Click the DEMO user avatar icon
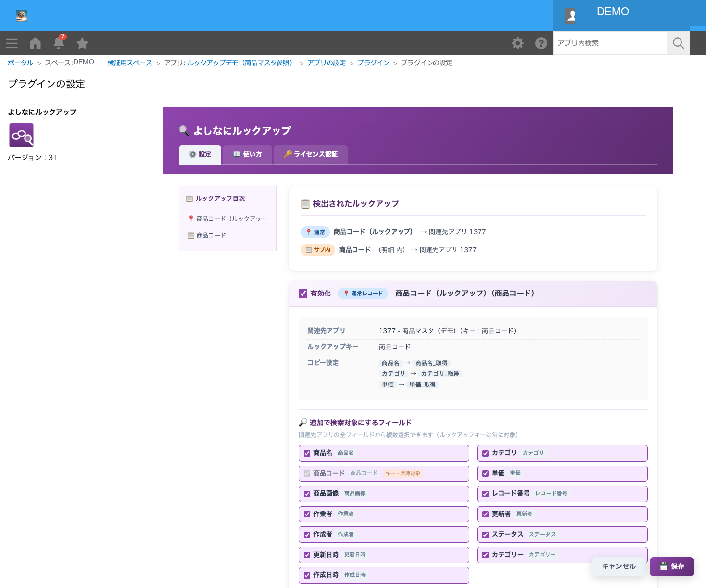This screenshot has width=706, height=588. pos(571,16)
